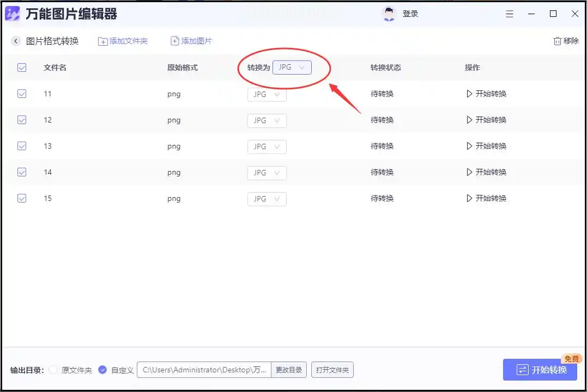Uncheck the checkbox for file 12
The width and height of the screenshot is (587, 392).
pos(22,120)
